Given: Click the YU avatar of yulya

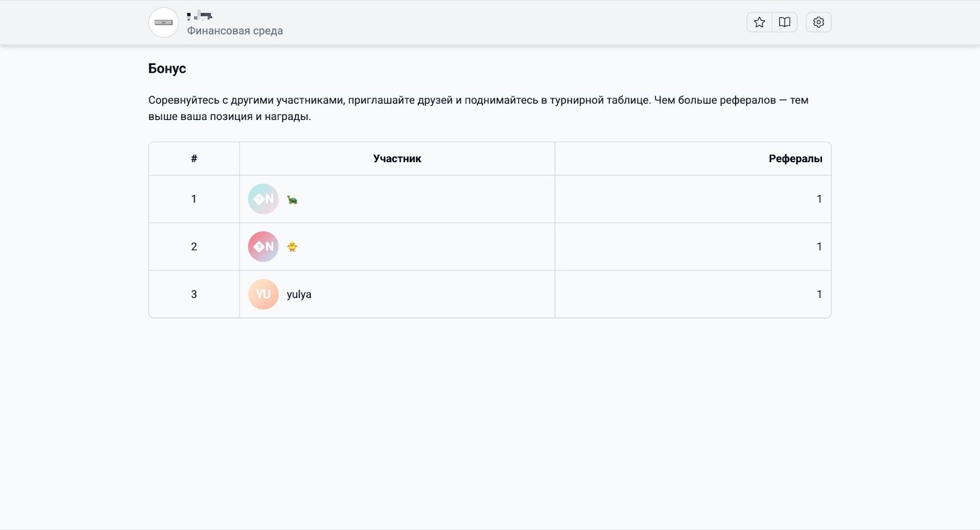Looking at the screenshot, I should 263,294.
